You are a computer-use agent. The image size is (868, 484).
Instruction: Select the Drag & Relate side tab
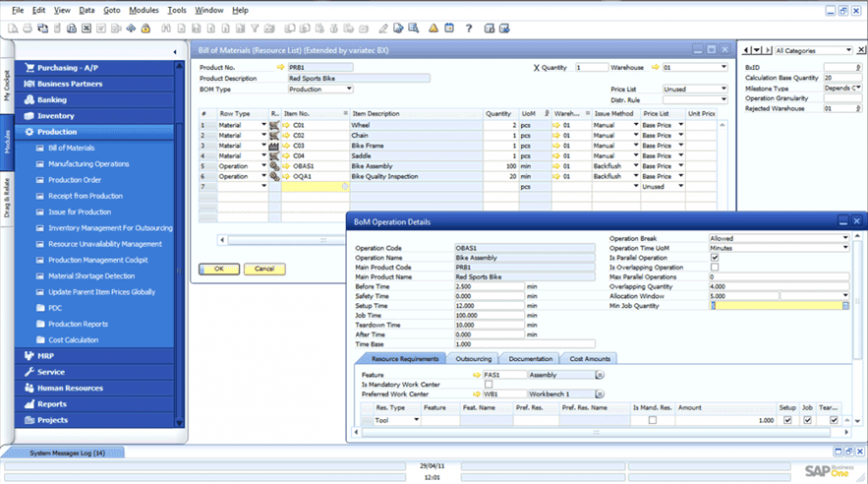7,199
